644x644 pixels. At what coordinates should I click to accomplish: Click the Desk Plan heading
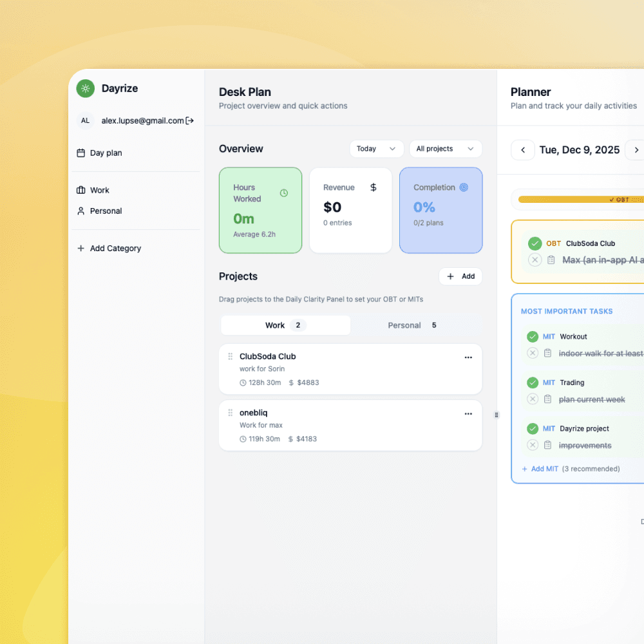245,92
